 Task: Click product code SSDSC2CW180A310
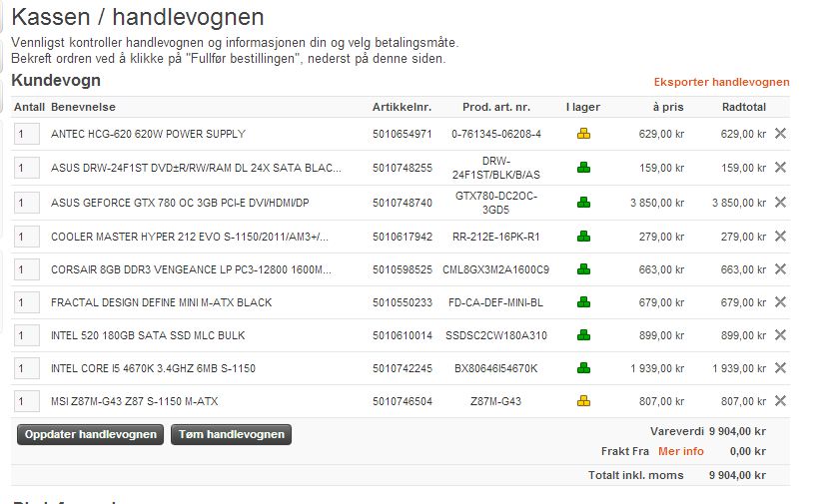[496, 335]
